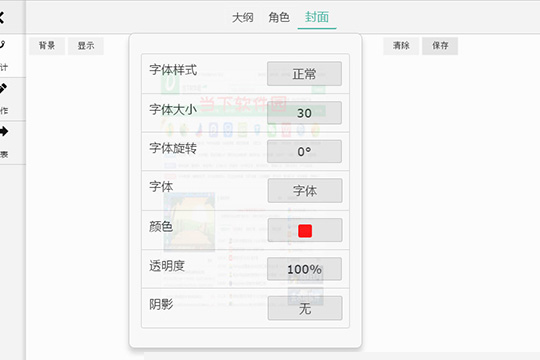540x360 pixels.
Task: Select the 封面 tab
Action: 317,17
